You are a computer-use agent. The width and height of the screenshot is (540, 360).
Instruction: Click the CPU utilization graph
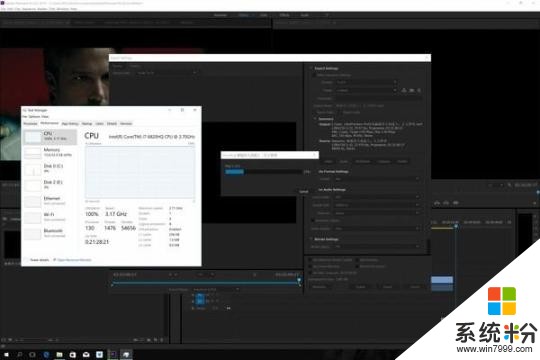pos(140,172)
